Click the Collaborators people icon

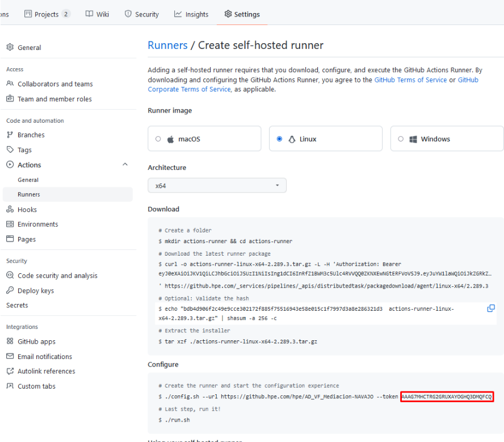click(10, 84)
